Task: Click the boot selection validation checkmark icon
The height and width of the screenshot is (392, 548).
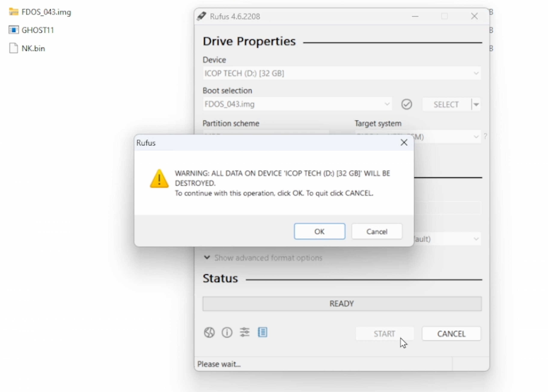Action: (407, 104)
